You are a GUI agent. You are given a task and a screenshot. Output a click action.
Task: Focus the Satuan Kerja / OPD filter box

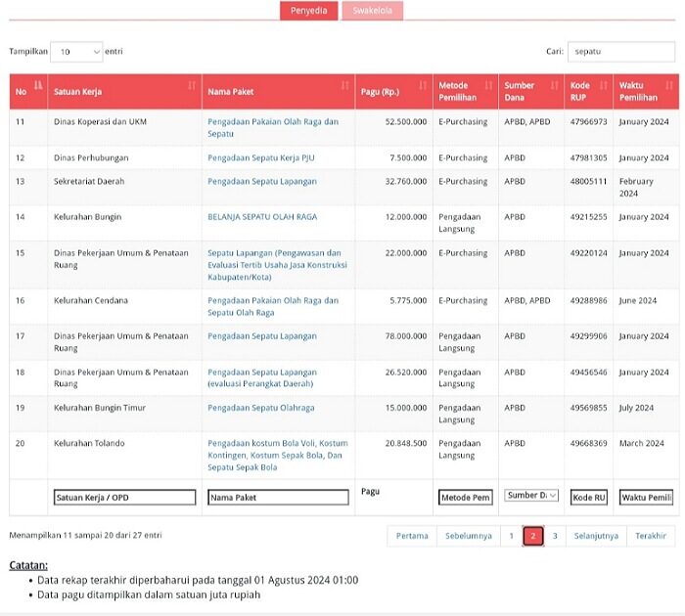coord(124,498)
